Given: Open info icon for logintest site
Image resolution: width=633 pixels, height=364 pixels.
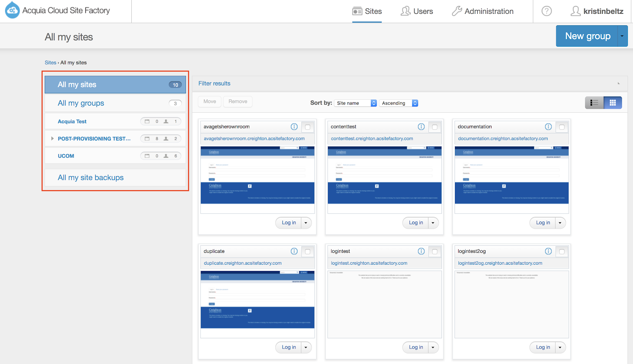Looking at the screenshot, I should (421, 251).
